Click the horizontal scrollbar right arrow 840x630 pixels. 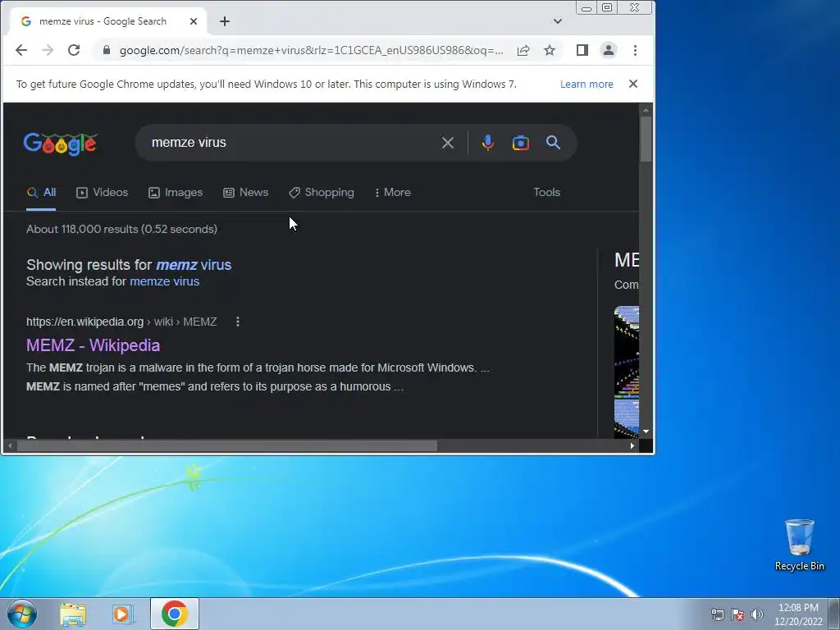click(x=632, y=445)
